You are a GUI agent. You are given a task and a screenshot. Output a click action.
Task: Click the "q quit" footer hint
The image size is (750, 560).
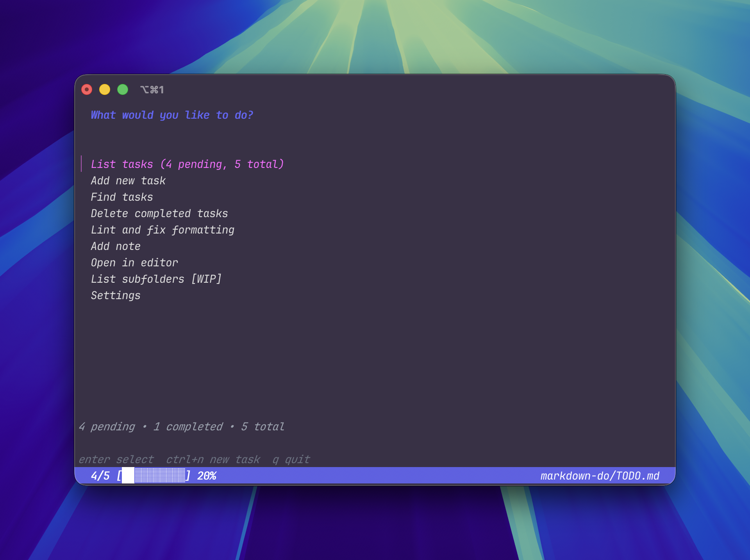[x=292, y=459]
